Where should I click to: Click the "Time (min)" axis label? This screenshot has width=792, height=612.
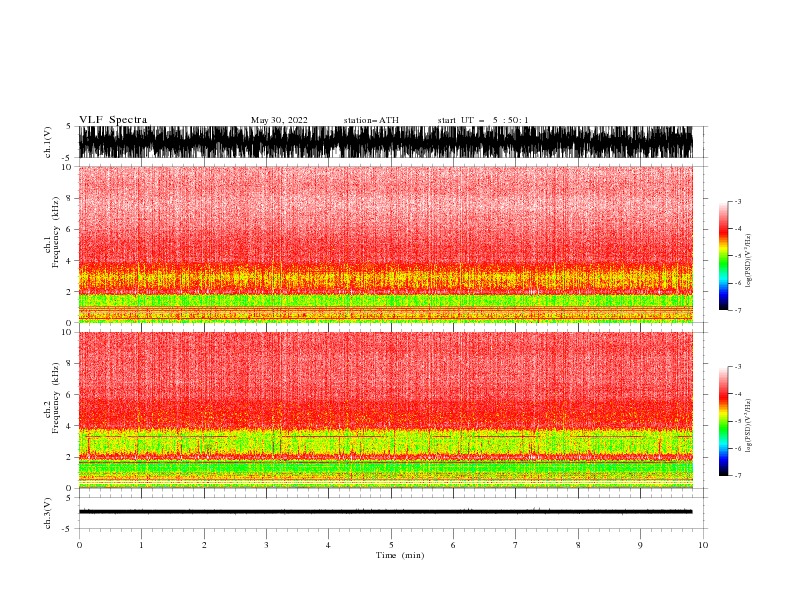pos(400,555)
